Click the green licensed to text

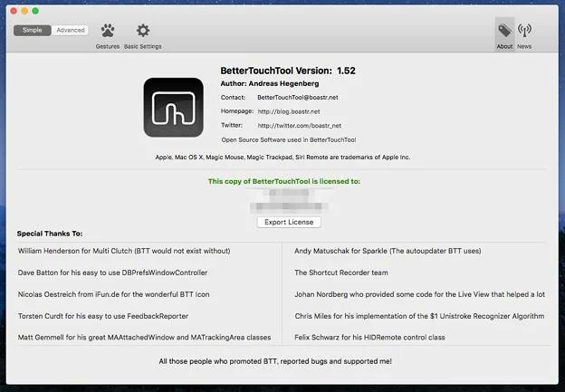point(284,181)
